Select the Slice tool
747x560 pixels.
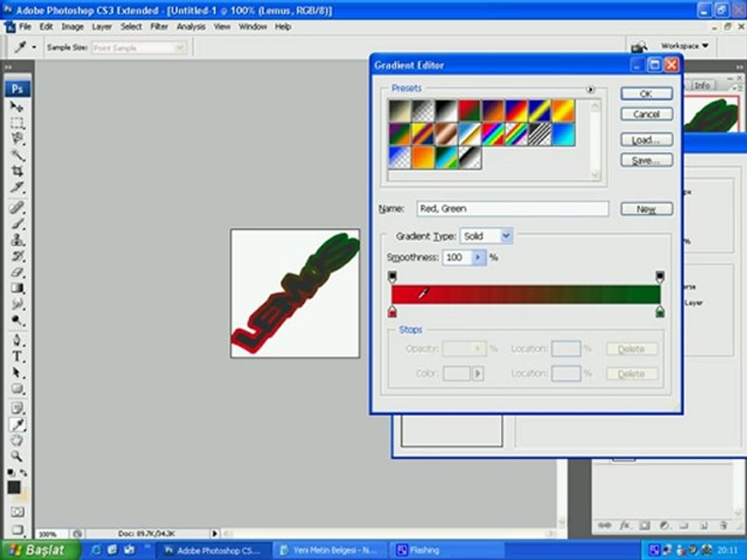[17, 187]
